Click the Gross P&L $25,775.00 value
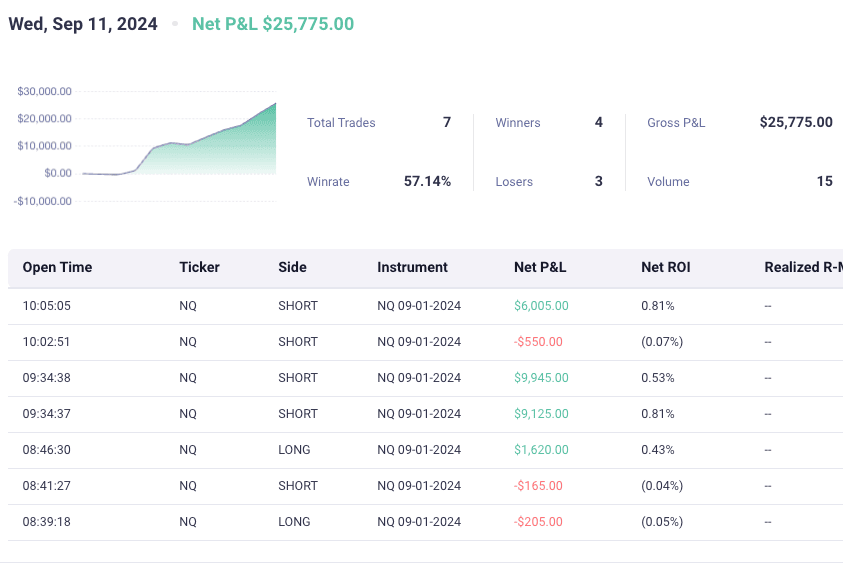843x585 pixels. coord(795,123)
